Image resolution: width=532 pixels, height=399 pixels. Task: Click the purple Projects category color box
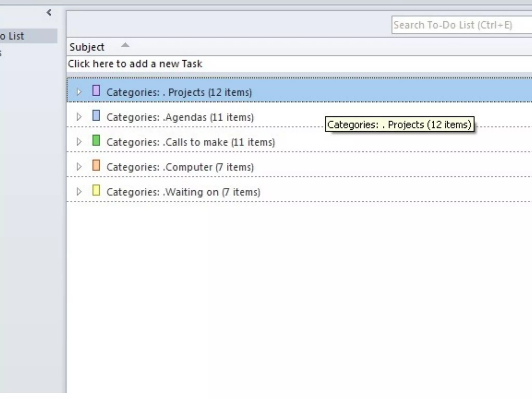pos(96,91)
